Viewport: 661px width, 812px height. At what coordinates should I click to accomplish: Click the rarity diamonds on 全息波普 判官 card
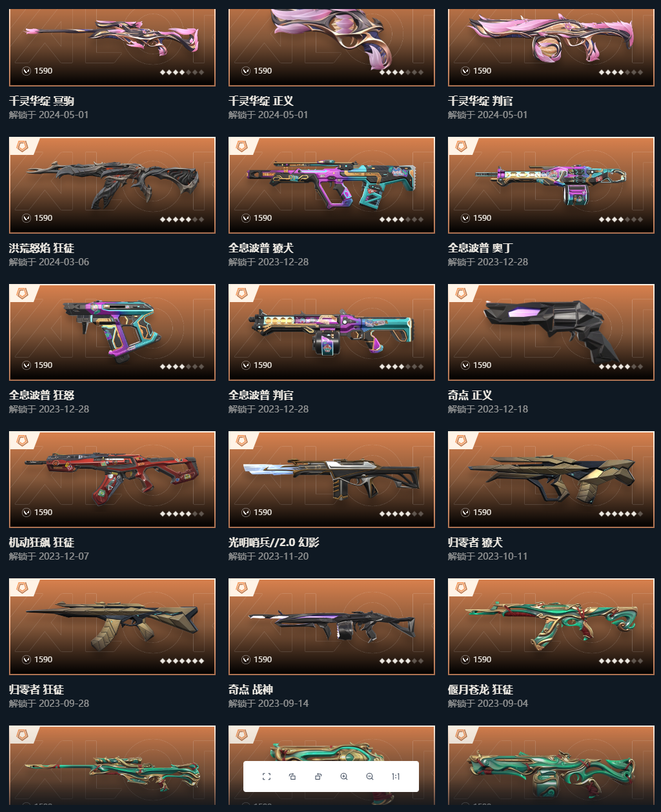402,367
